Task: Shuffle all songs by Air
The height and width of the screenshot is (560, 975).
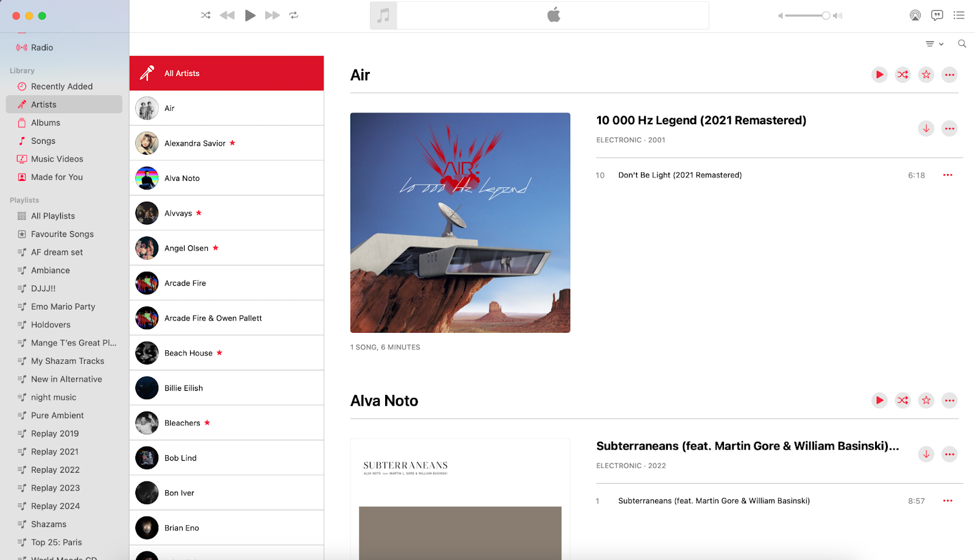Action: (902, 74)
